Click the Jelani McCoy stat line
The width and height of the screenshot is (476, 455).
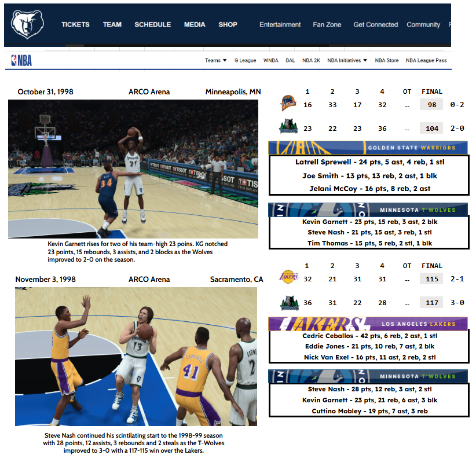(370, 189)
